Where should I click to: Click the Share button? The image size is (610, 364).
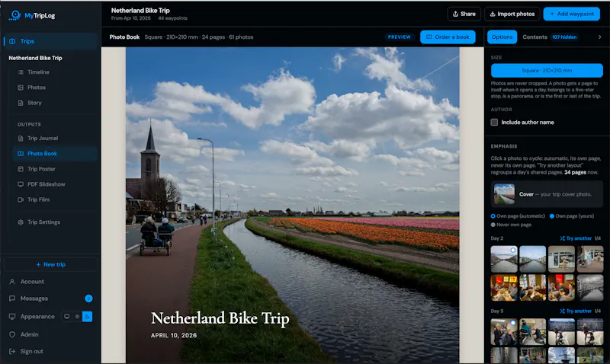464,14
